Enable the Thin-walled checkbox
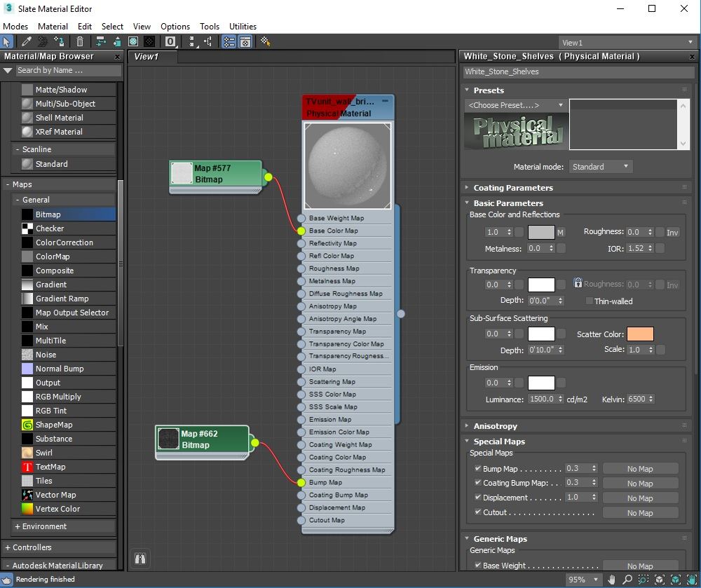This screenshot has width=701, height=588. coord(589,301)
